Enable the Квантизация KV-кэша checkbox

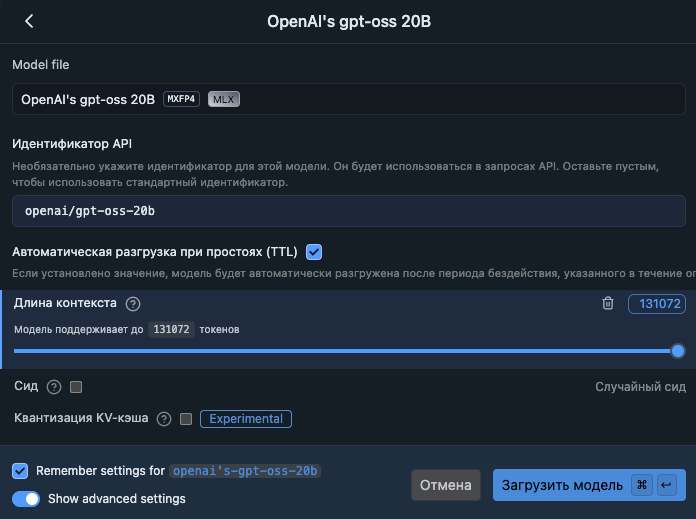click(x=186, y=419)
